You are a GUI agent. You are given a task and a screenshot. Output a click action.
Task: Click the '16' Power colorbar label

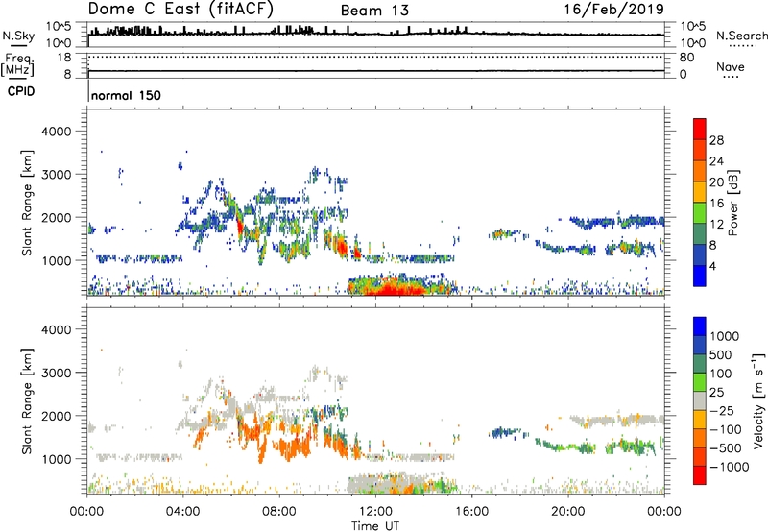[716, 203]
